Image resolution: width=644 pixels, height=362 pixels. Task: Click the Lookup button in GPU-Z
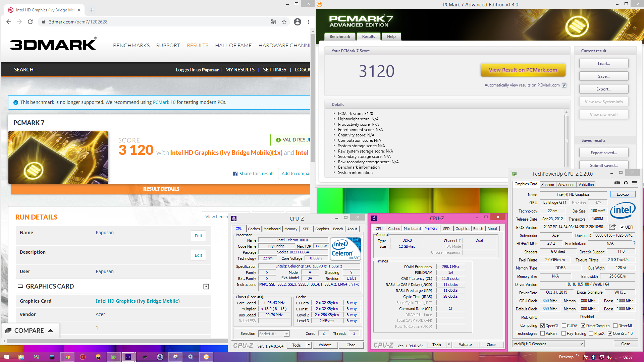pyautogui.click(x=623, y=194)
